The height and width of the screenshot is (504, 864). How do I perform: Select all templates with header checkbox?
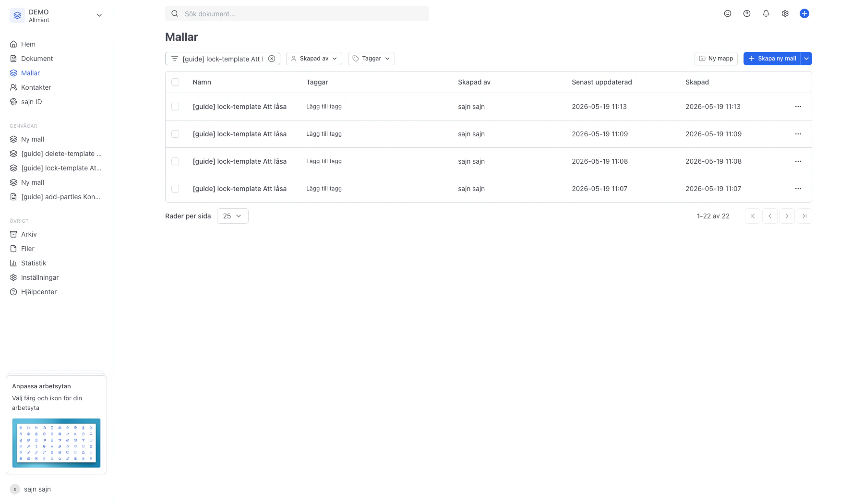(x=175, y=82)
